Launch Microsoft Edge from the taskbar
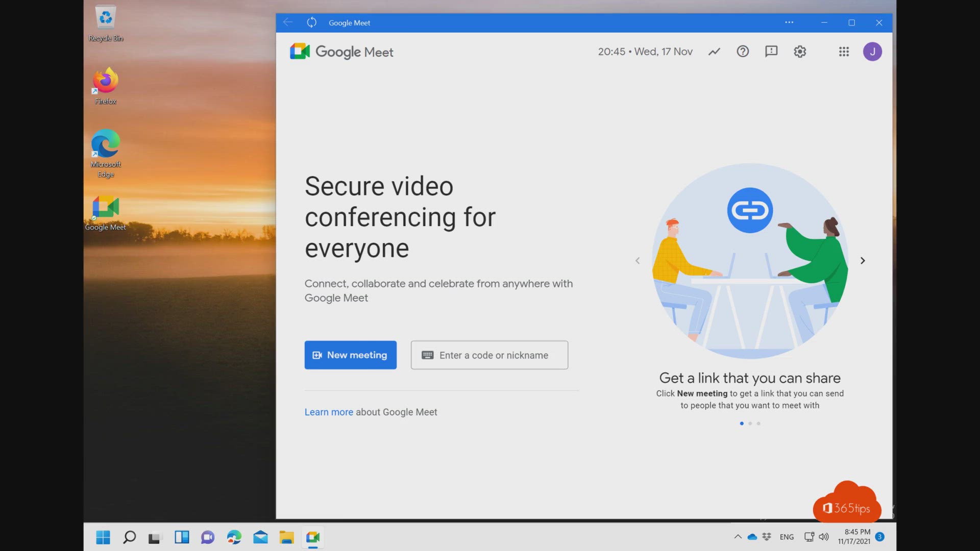 [234, 537]
